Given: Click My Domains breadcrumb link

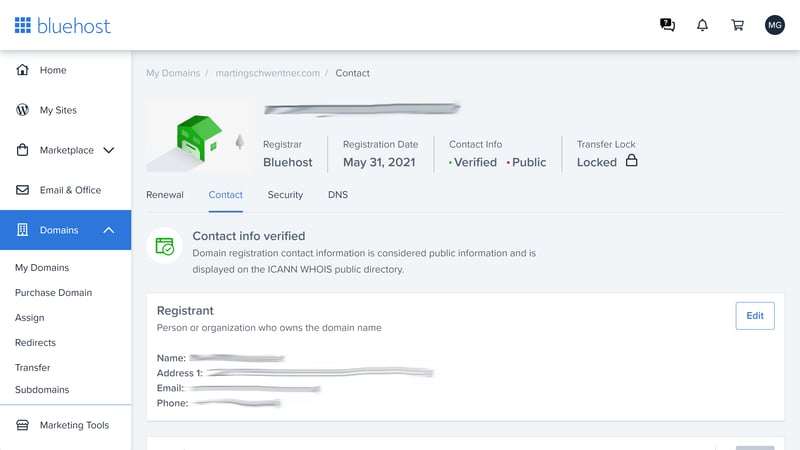Looking at the screenshot, I should 173,73.
